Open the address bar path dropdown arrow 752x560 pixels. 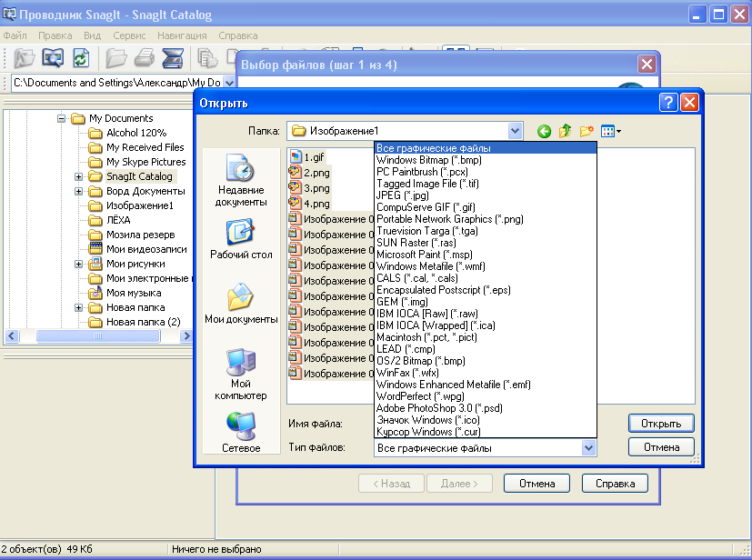(229, 83)
